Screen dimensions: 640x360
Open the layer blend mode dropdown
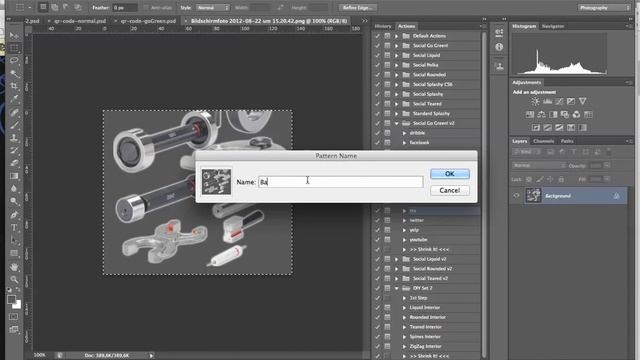tap(539, 165)
